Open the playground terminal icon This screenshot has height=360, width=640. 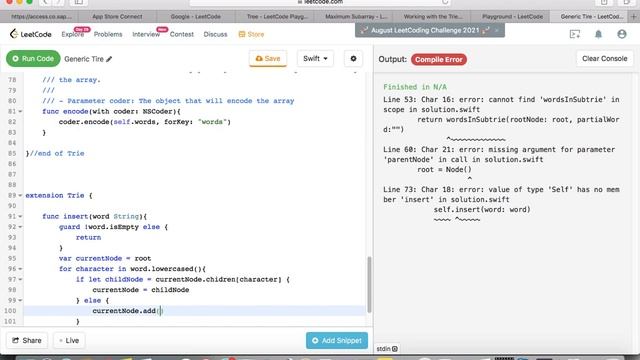click(x=575, y=34)
